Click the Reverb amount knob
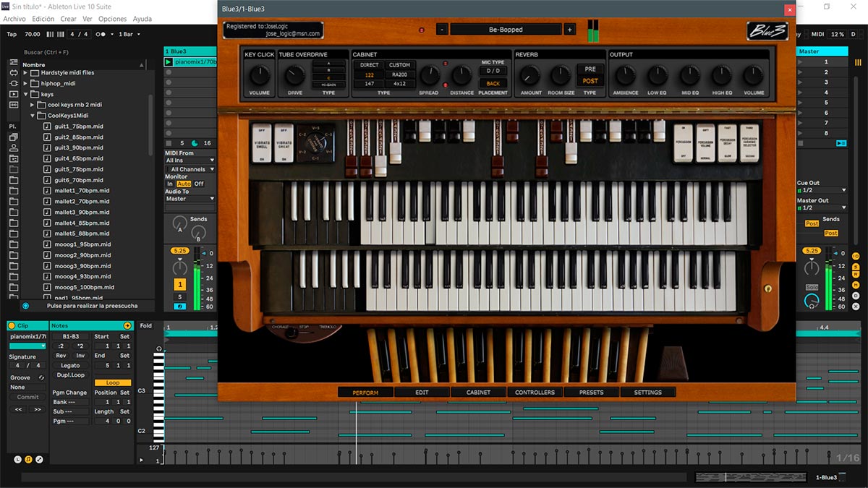868x488 pixels. pyautogui.click(x=530, y=75)
